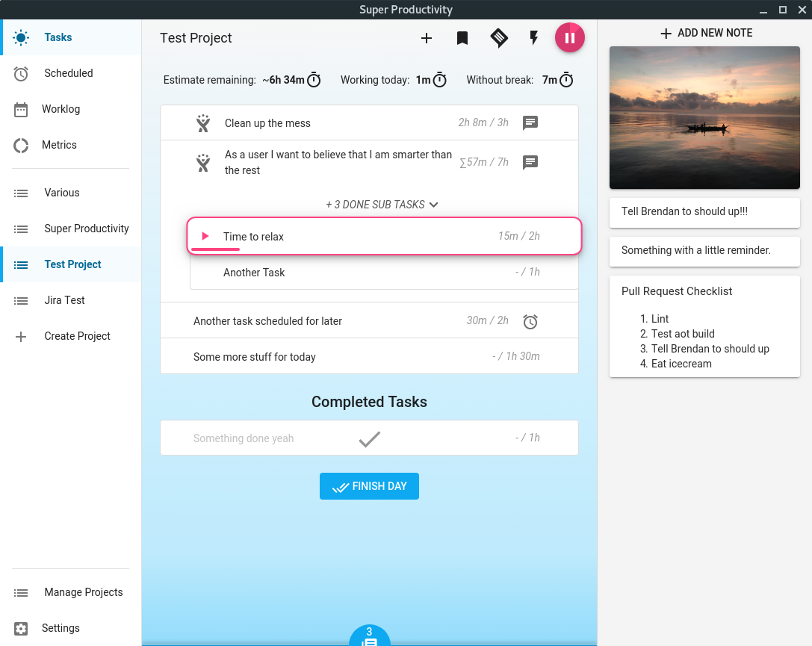
Task: Click the plus icon beside Create Project
Action: pyautogui.click(x=21, y=337)
